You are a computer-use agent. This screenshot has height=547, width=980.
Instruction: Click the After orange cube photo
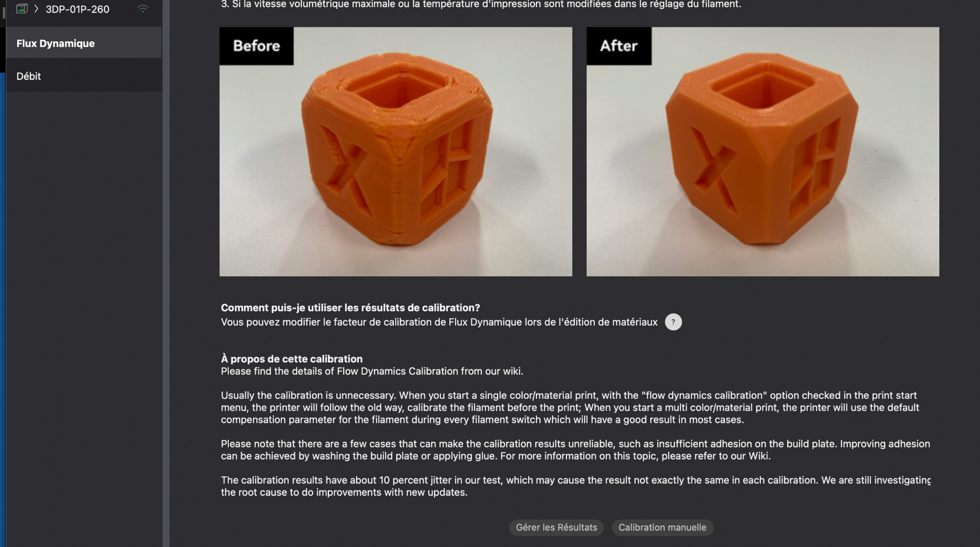[763, 152]
